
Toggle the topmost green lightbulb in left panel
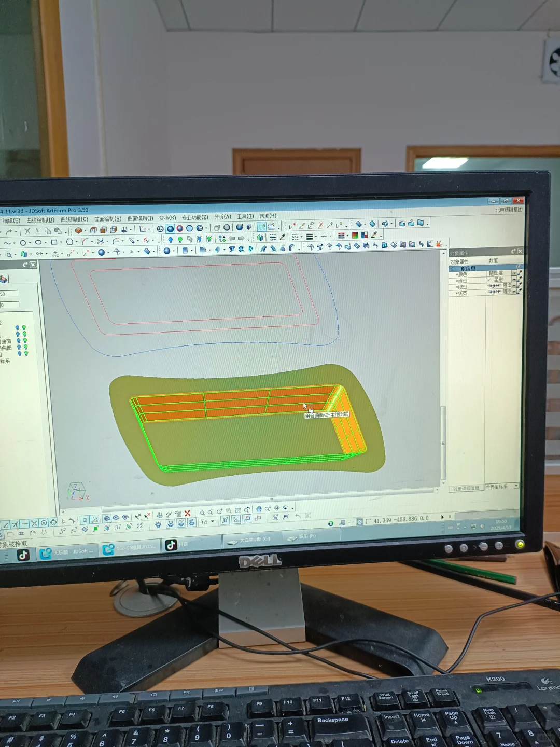[x=24, y=328]
